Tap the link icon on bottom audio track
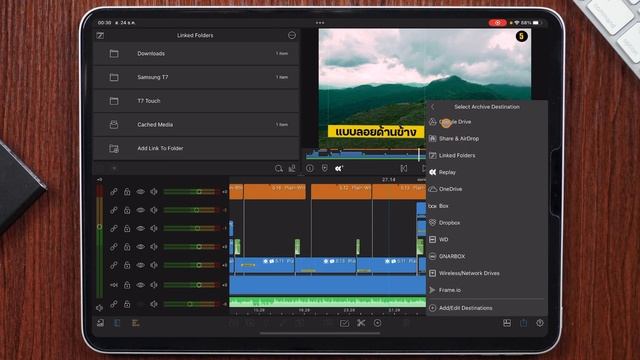 pos(114,304)
